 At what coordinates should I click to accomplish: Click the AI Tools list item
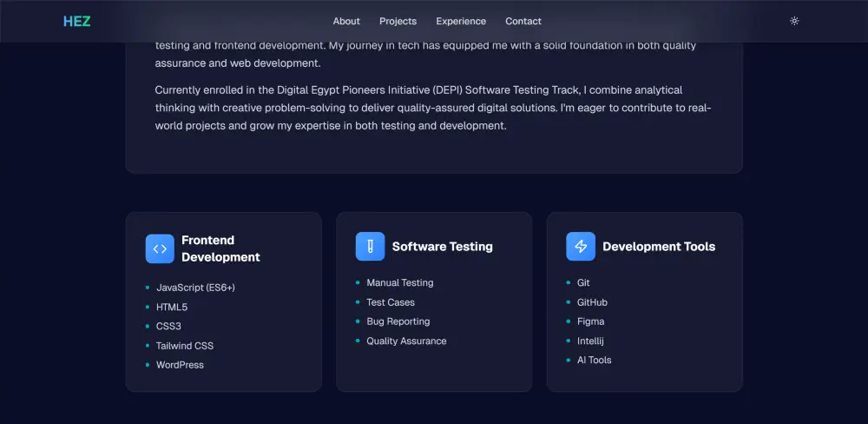[x=594, y=360]
